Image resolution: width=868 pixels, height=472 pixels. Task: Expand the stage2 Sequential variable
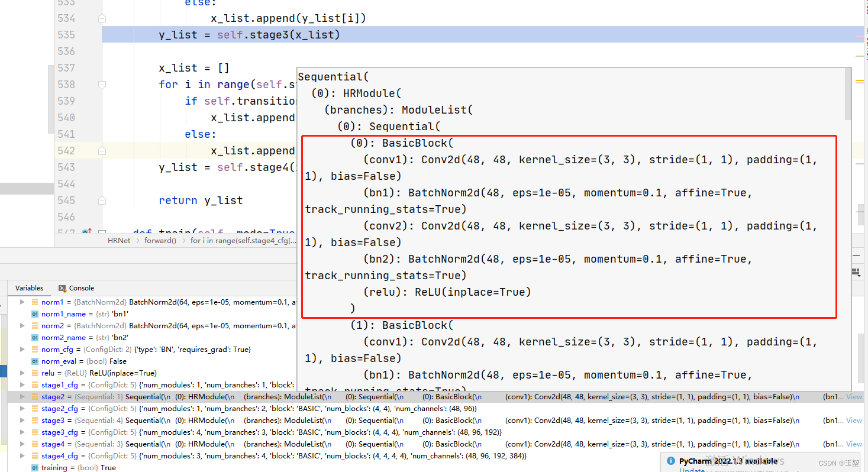[22, 397]
